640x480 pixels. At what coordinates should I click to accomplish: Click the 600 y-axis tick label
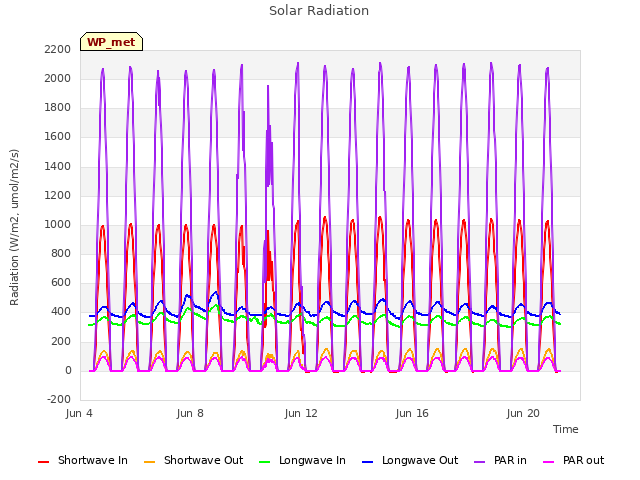tap(61, 282)
